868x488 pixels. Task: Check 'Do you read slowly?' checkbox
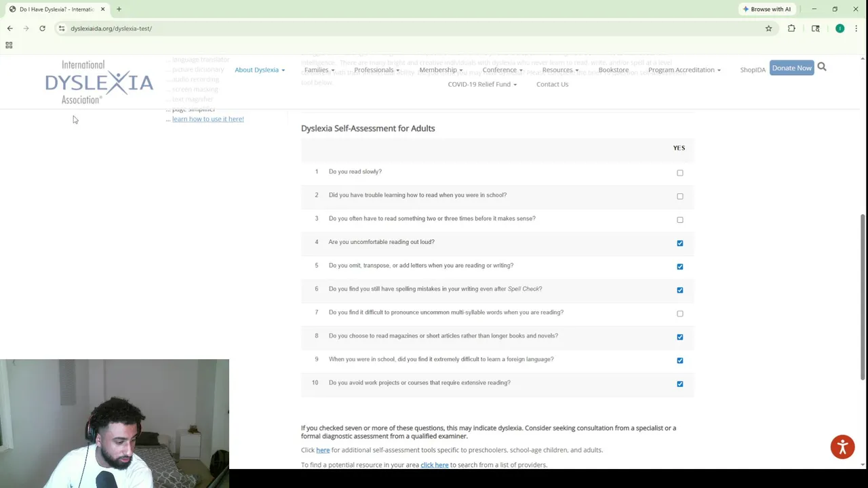coord(679,173)
